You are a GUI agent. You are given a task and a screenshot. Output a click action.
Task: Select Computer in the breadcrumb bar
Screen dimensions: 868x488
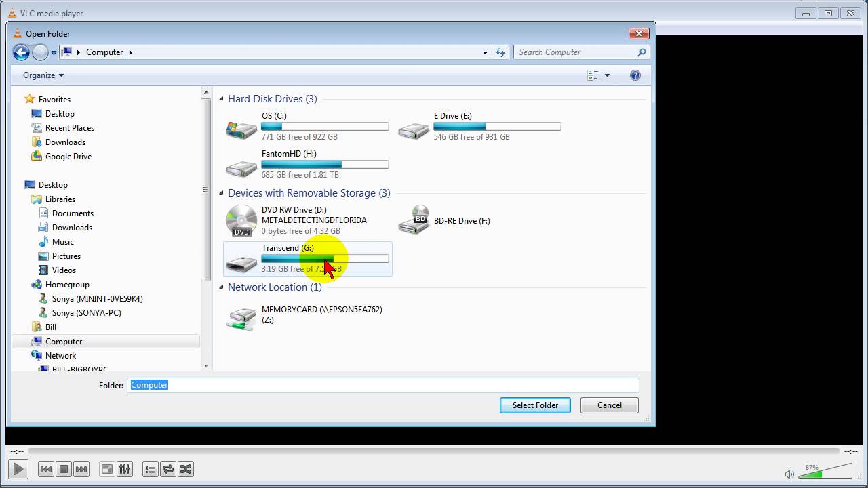pos(104,52)
